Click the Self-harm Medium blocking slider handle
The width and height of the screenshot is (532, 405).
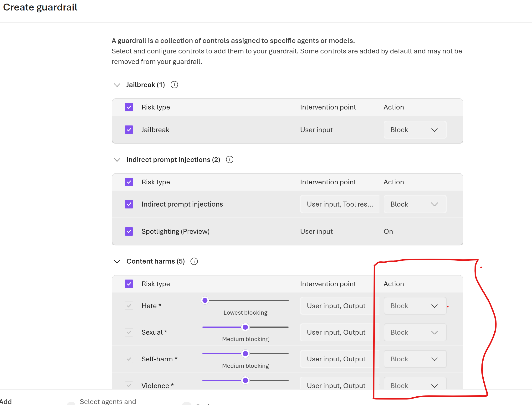(x=245, y=354)
